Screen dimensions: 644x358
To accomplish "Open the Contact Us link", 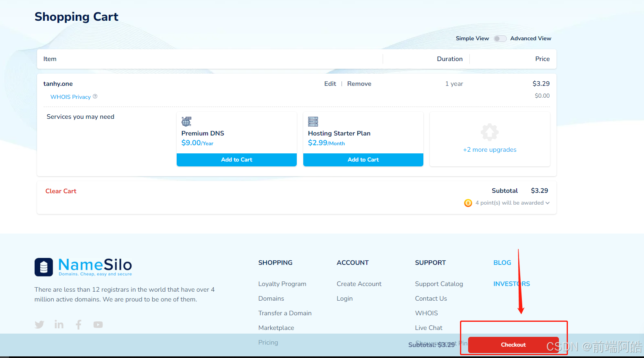I will click(431, 299).
